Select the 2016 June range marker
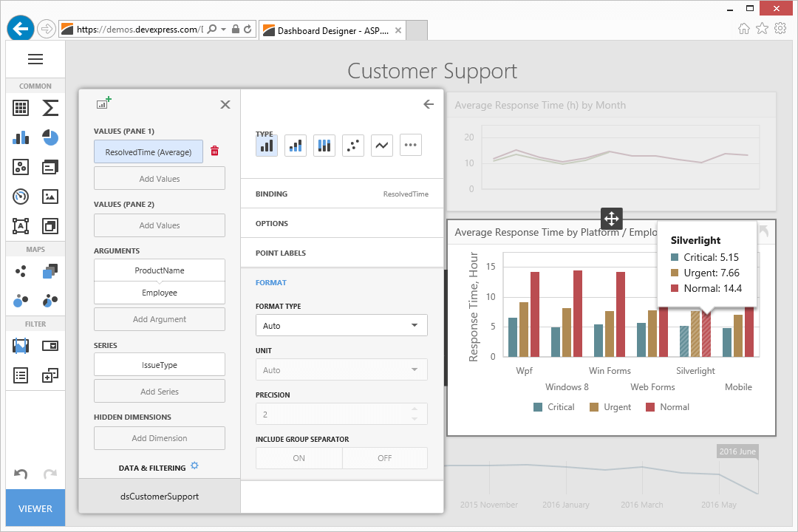This screenshot has height=532, width=798. coord(737,451)
